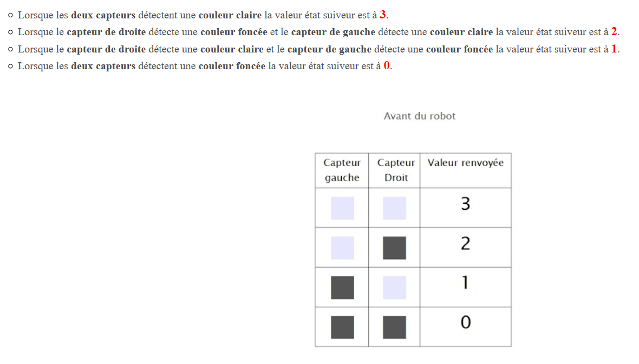Click the light swatch under Capteur Droit, row 3
This screenshot has width=639, height=364.
(x=394, y=208)
